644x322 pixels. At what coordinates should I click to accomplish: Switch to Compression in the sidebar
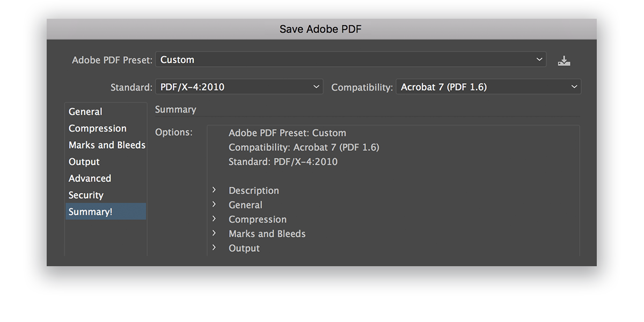tap(106, 128)
